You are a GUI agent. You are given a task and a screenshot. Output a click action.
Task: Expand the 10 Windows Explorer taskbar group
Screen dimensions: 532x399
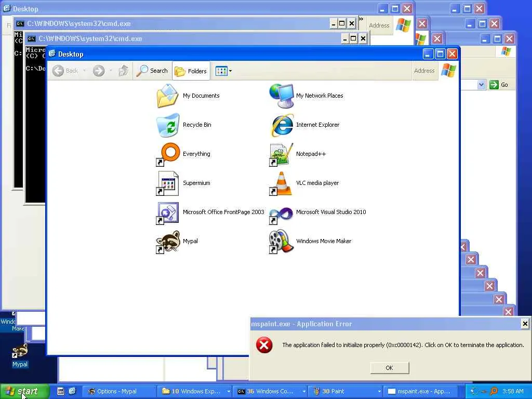click(195, 391)
